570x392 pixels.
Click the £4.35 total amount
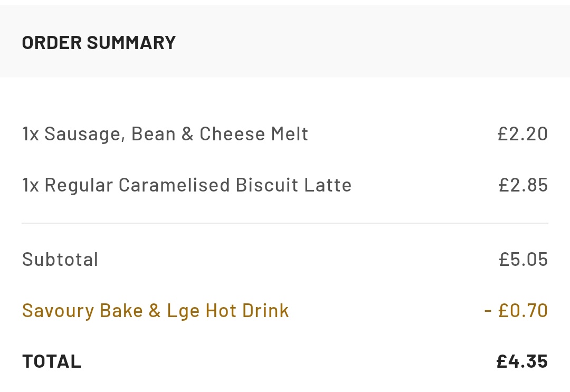[x=522, y=361]
